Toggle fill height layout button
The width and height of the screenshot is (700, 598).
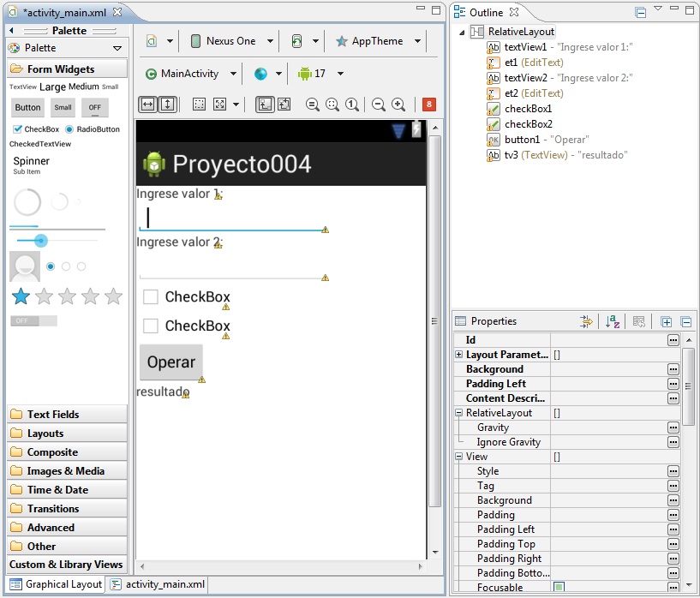point(167,105)
